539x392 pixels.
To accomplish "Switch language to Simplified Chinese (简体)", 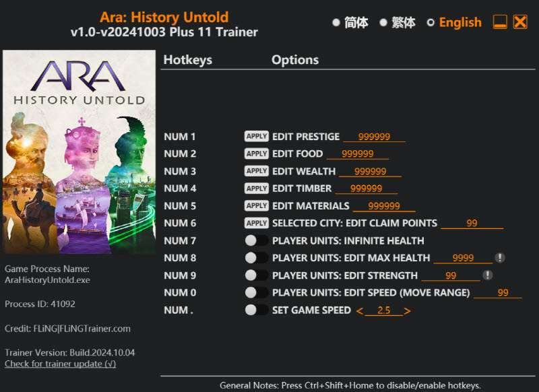I will [x=336, y=23].
